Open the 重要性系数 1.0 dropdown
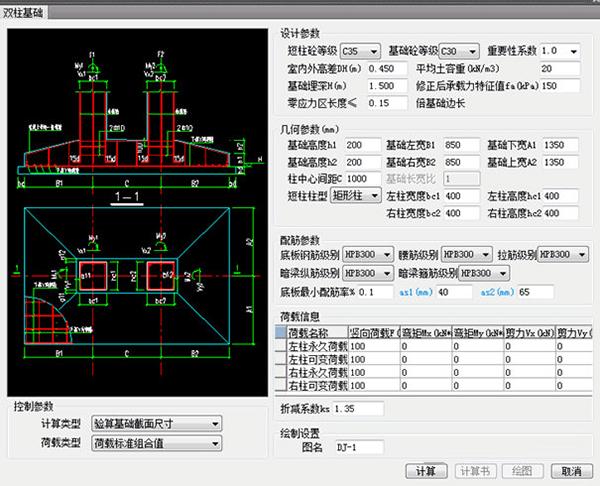 pos(560,51)
